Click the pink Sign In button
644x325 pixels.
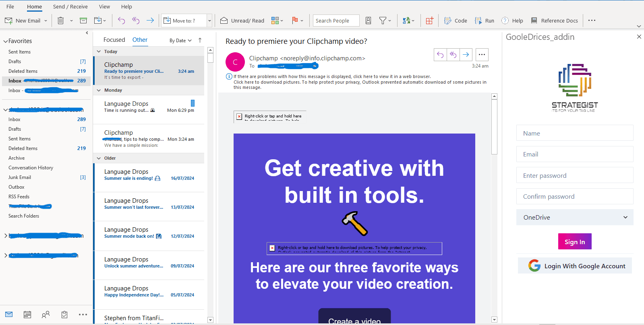tap(575, 241)
